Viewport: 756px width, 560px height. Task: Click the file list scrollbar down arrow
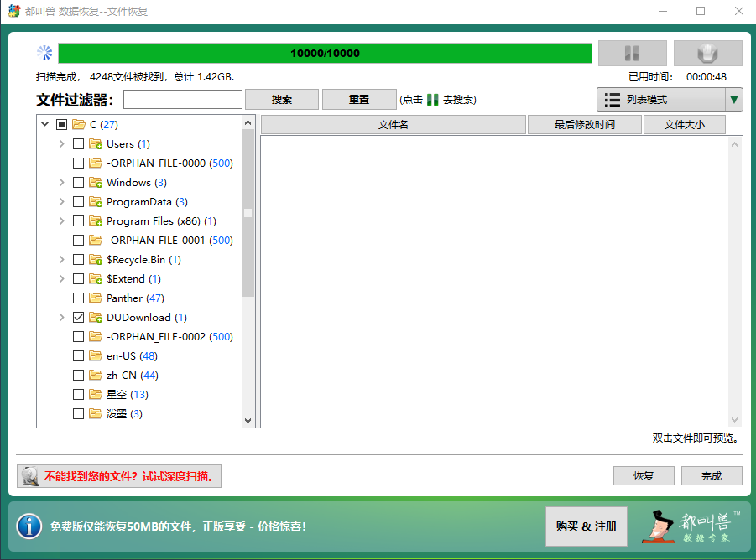pyautogui.click(x=734, y=420)
